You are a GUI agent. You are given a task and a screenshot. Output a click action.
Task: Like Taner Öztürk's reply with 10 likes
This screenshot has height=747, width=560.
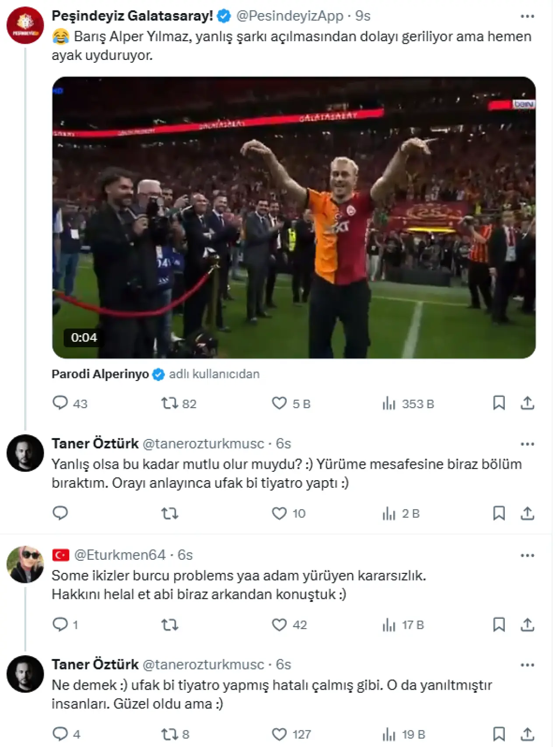[x=279, y=513]
